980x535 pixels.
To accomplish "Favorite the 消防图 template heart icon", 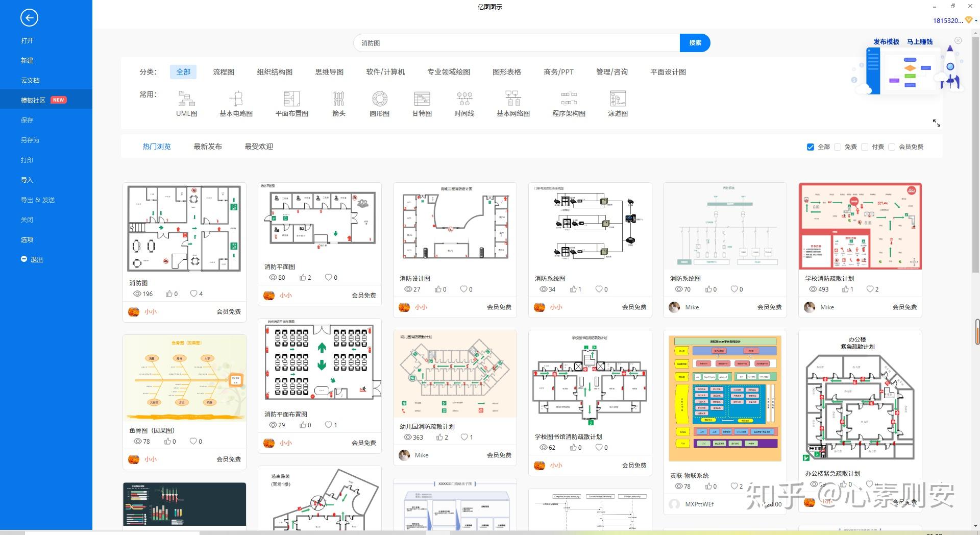I will tap(193, 294).
